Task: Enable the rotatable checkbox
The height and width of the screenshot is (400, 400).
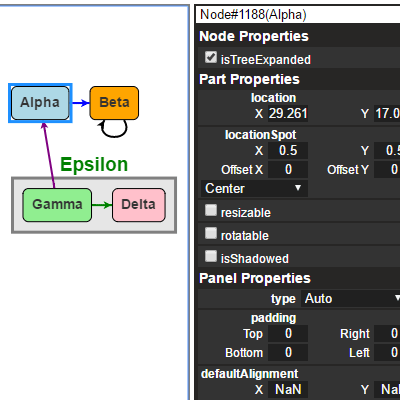Action: 211,233
